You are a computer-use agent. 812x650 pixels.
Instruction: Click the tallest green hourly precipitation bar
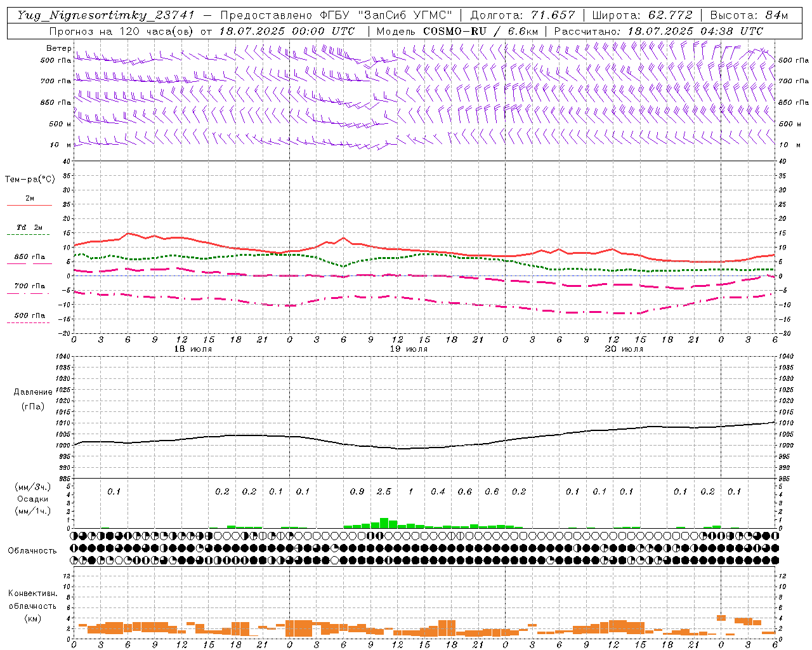(384, 523)
